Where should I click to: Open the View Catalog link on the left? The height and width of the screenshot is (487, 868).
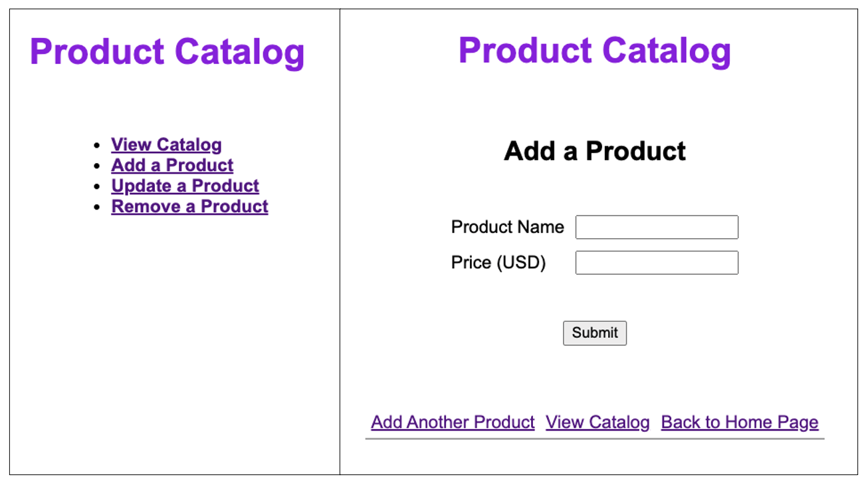click(x=166, y=144)
